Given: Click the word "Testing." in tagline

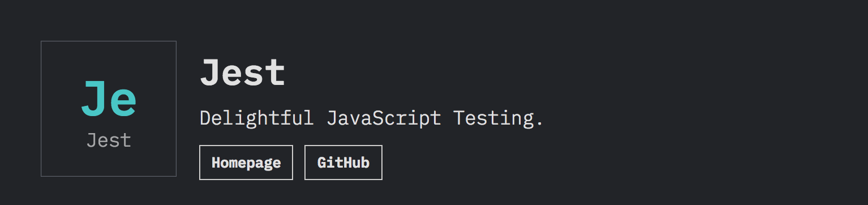Looking at the screenshot, I should click(499, 118).
